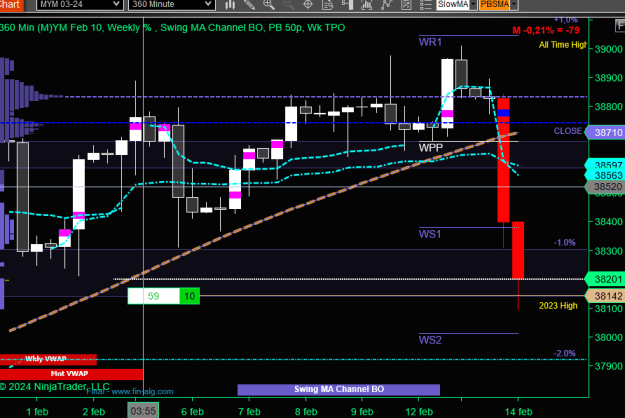Click the 39000 price axis label
Image resolution: width=625 pixels, height=418 pixels.
(609, 49)
